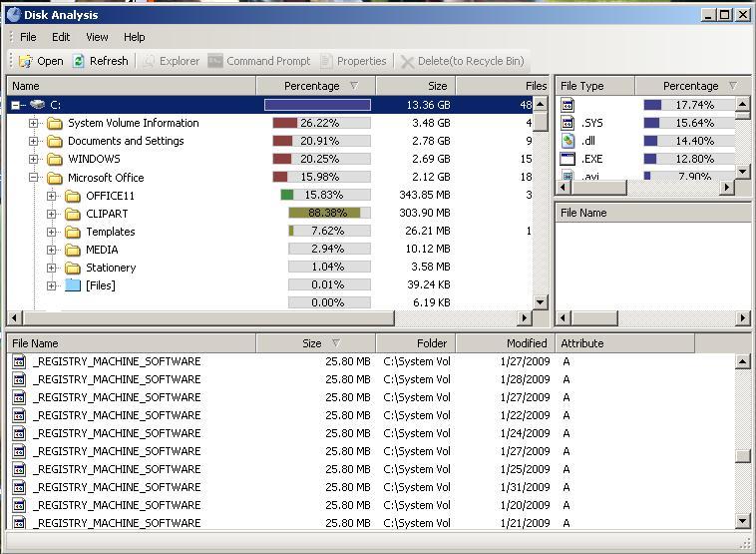The width and height of the screenshot is (756, 554).
Task: Click folder tree horizontal scroll-left arrow
Action: [x=14, y=318]
